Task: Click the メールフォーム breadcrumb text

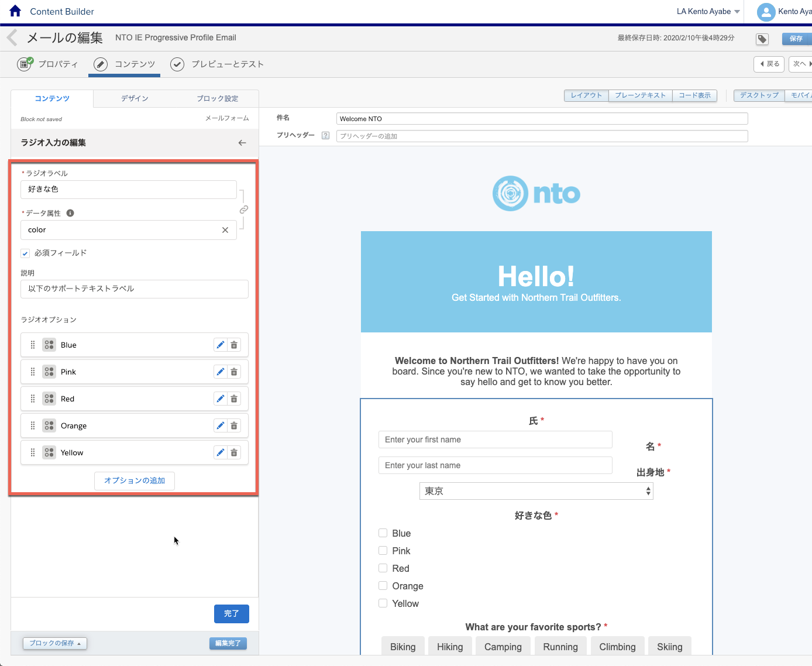Action: tap(227, 118)
